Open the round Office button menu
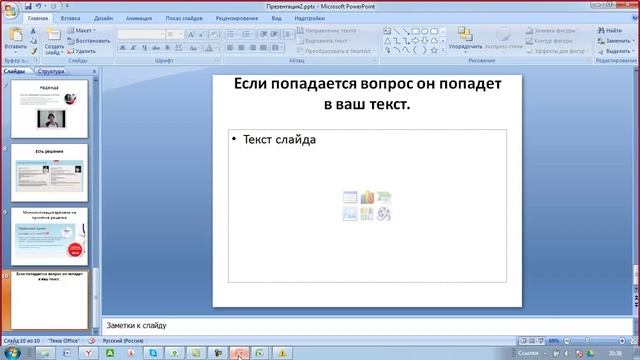 (10, 10)
